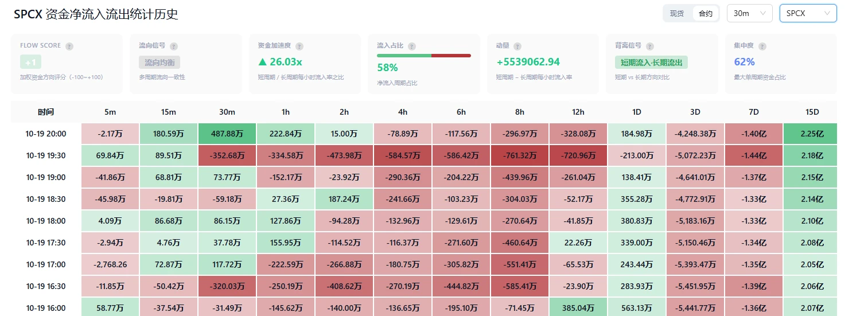868x316 pixels.
Task: Select the 10-19 19:30 time row label
Action: (46, 155)
